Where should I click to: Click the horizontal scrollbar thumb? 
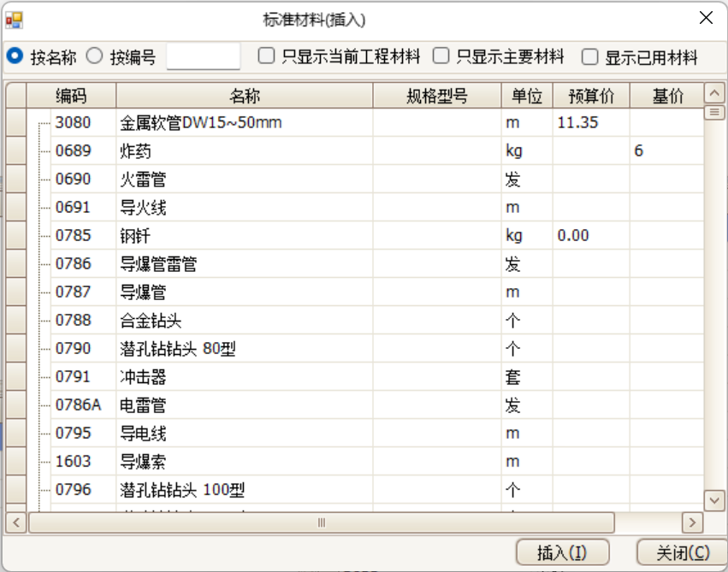pos(322,522)
